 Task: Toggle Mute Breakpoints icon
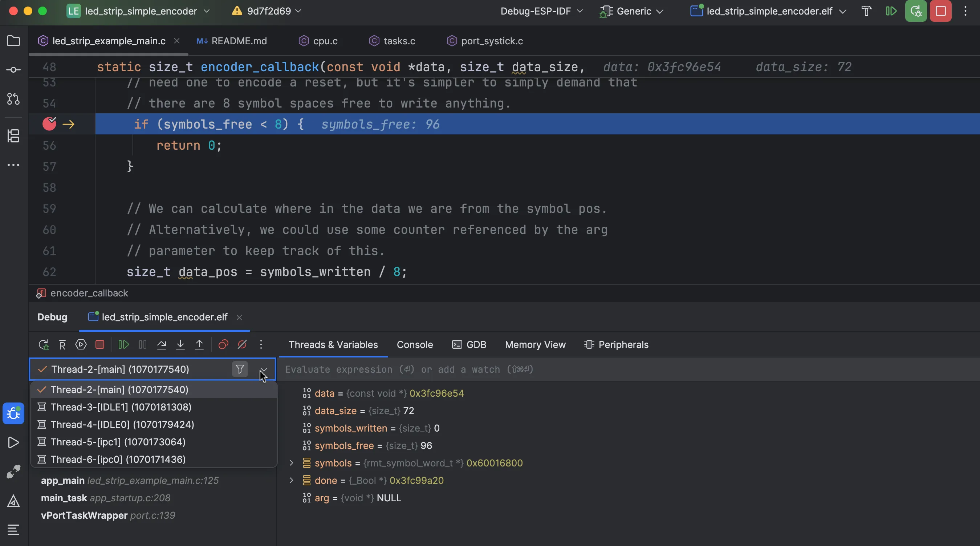242,345
